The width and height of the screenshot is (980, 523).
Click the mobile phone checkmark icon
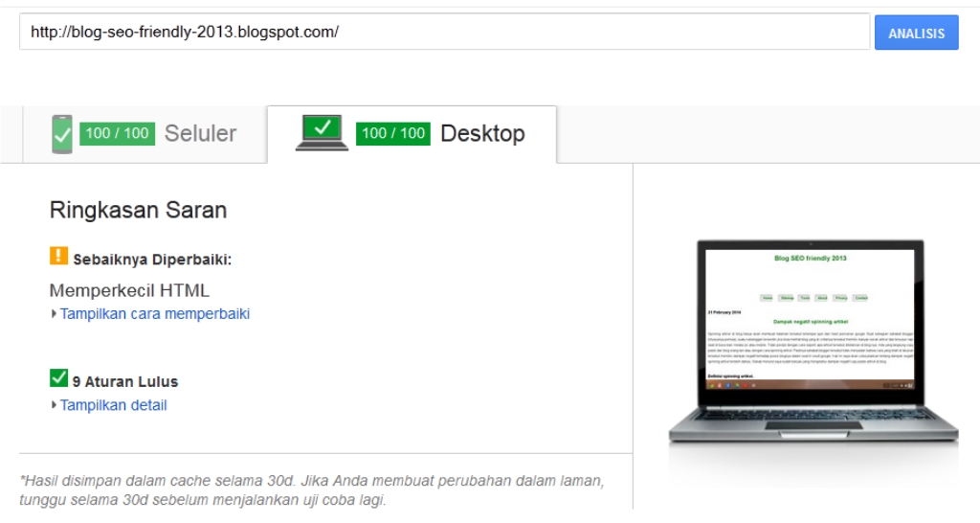(x=62, y=134)
